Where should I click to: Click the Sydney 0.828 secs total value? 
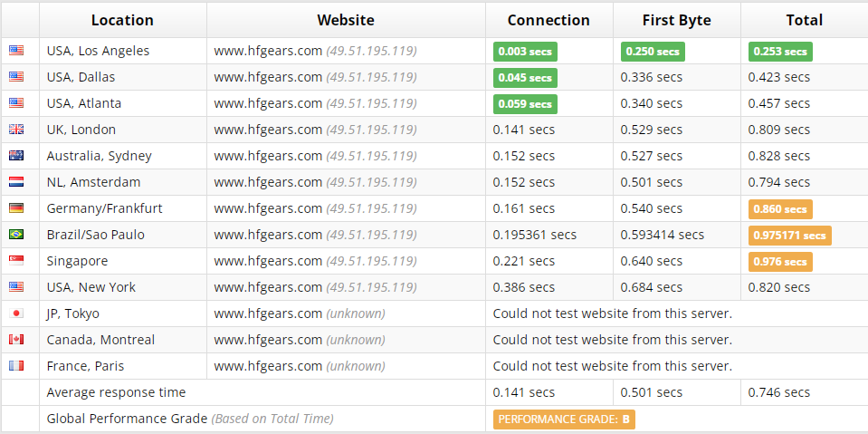click(x=779, y=156)
